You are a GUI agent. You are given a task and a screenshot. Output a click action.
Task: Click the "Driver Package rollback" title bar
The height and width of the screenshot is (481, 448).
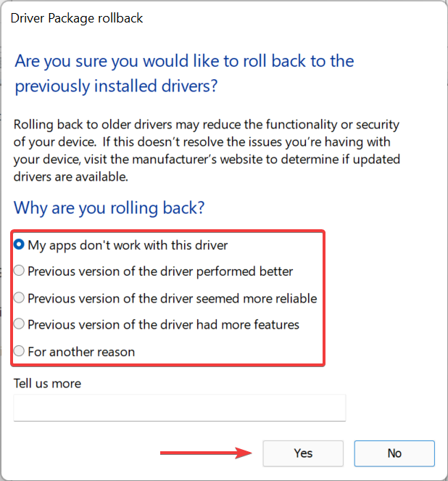coord(76,17)
